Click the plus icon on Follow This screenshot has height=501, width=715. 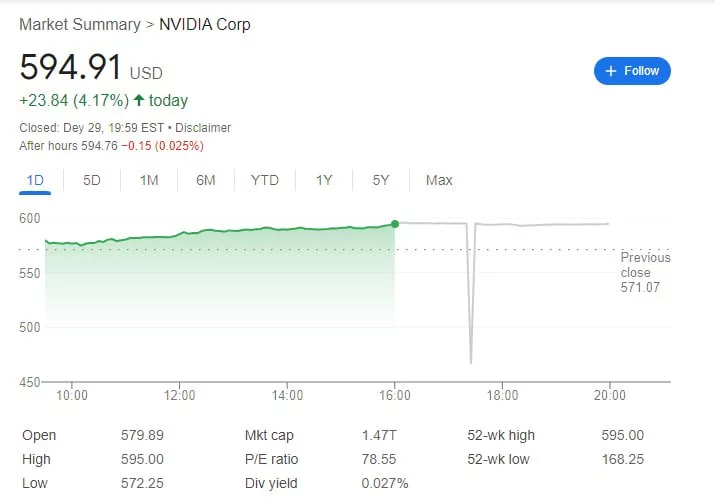(611, 71)
